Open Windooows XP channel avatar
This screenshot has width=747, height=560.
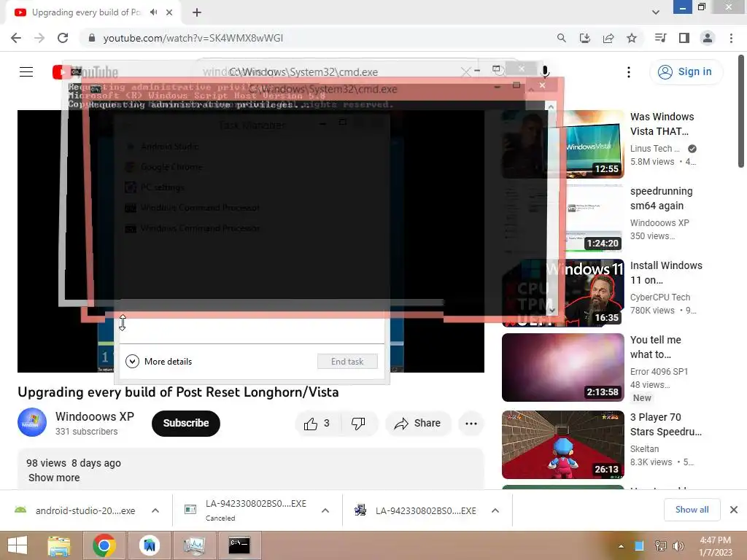(x=32, y=422)
